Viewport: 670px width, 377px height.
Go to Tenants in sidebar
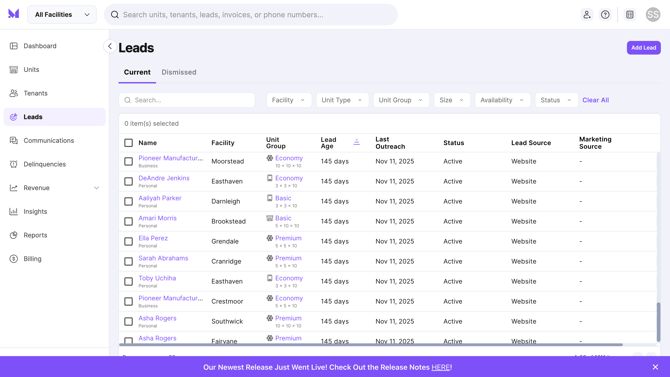[54, 93]
